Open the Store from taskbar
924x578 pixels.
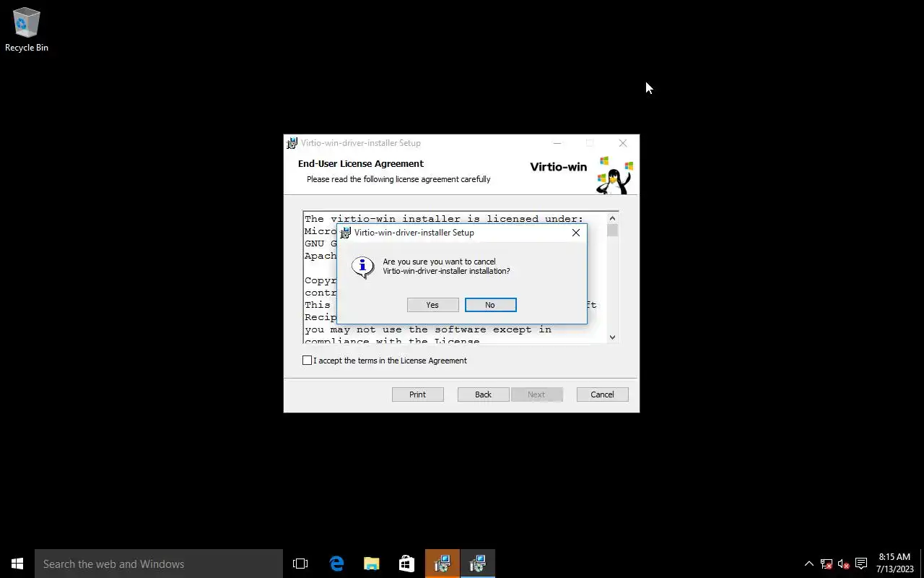click(x=406, y=564)
